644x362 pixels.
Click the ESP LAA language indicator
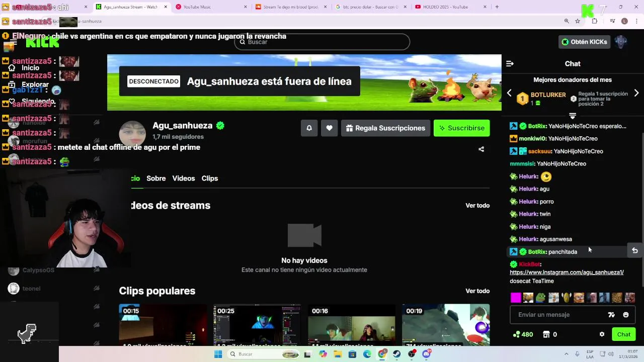590,354
